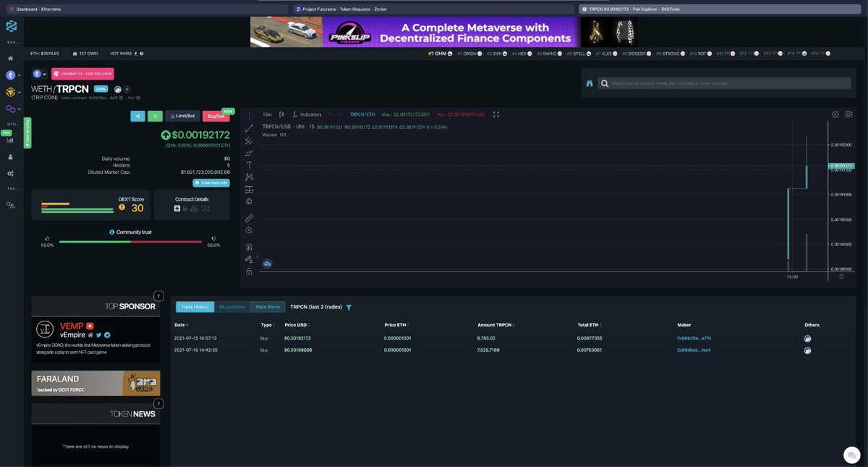Toggle stay-in-drawing-mode pencil icon
This screenshot has height=467, width=868.
coord(249,258)
